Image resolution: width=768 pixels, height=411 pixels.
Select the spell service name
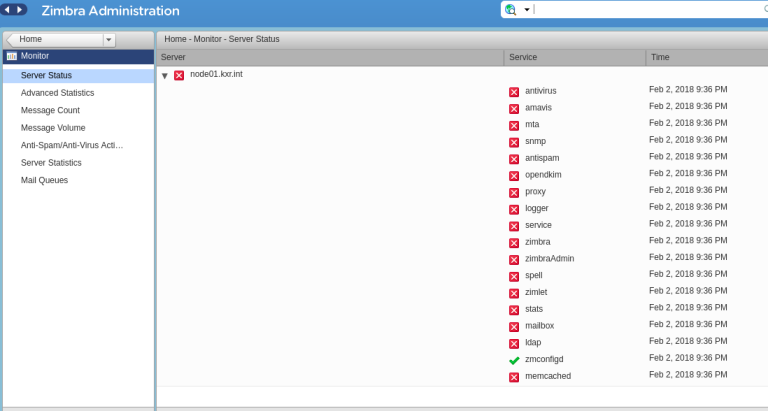pyautogui.click(x=534, y=275)
